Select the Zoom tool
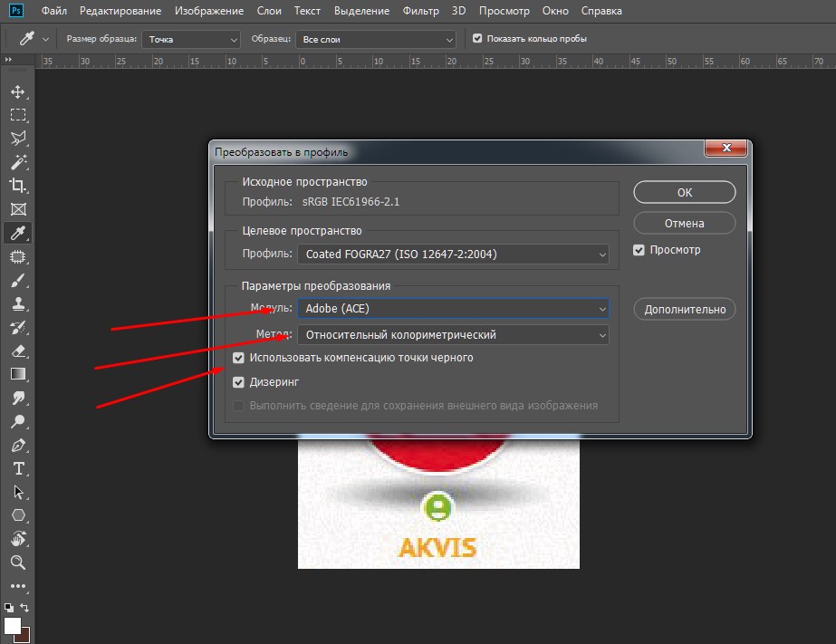The height and width of the screenshot is (644, 836). [17, 562]
